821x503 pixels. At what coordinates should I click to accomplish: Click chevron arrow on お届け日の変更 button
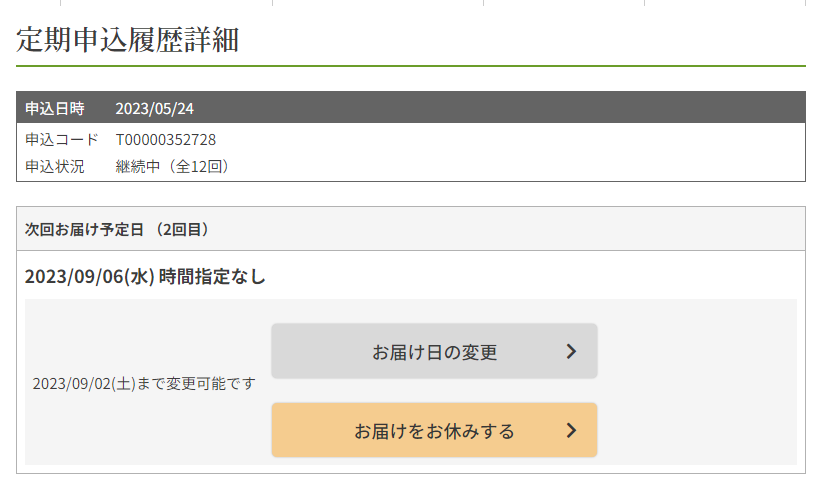(571, 351)
